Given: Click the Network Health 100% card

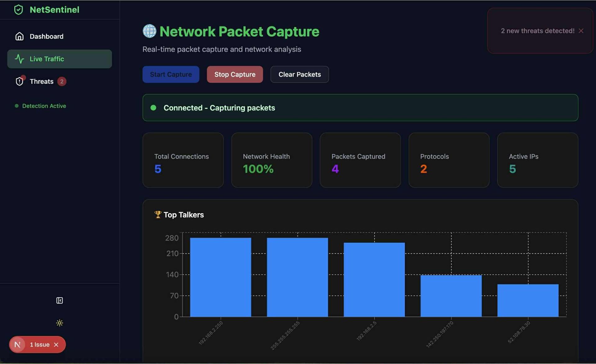Looking at the screenshot, I should click(271, 160).
